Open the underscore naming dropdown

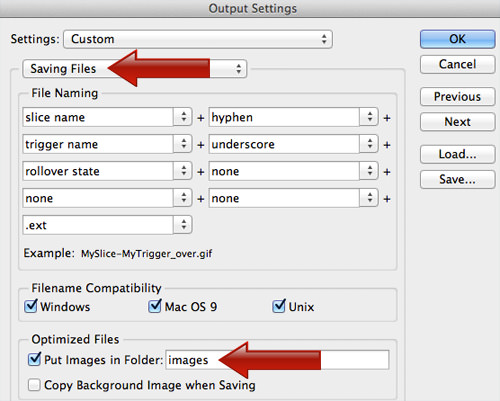(293, 144)
